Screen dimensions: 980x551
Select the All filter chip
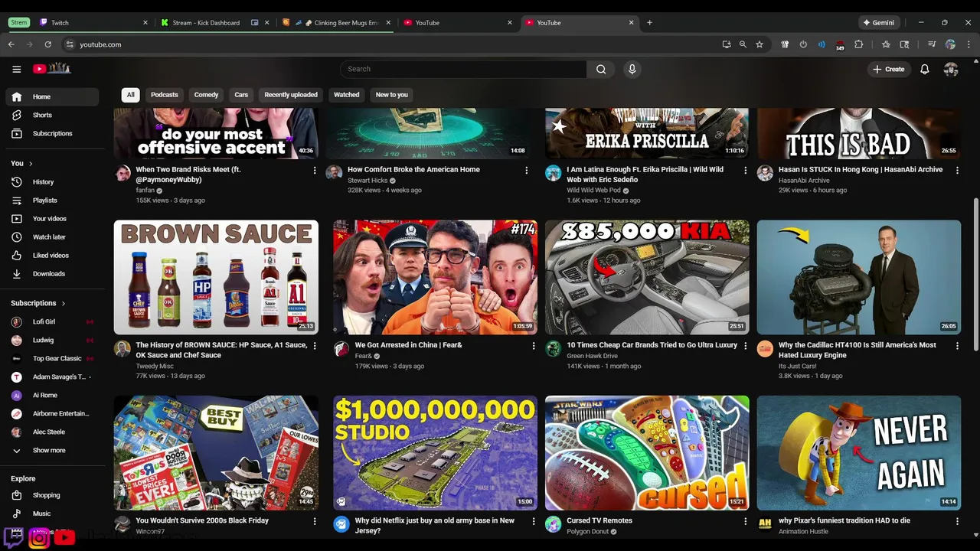130,95
